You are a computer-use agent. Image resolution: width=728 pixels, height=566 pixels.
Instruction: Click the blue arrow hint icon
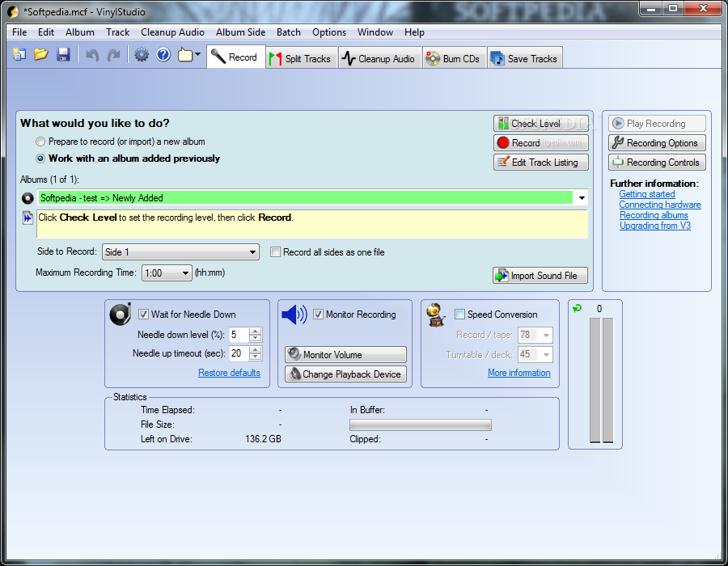pyautogui.click(x=28, y=218)
